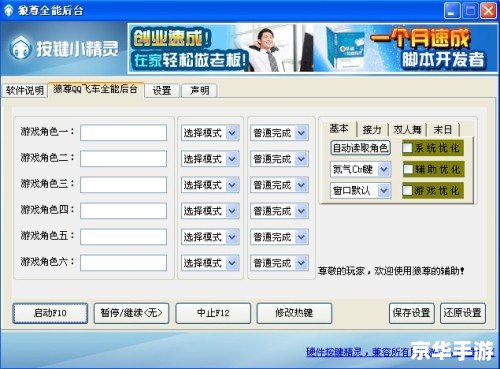
Task: Click the 启动F10 button
Action: coord(50,313)
